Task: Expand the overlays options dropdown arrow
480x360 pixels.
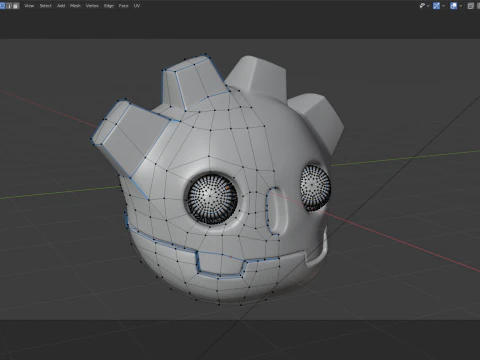Action: [x=461, y=6]
